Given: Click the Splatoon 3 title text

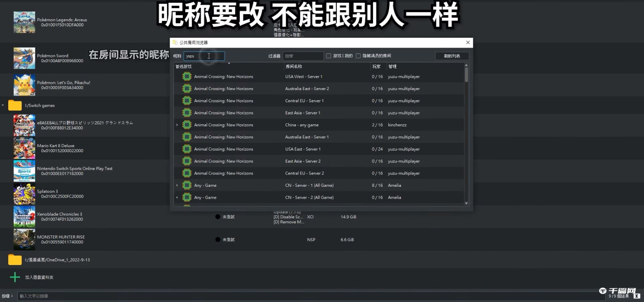Looking at the screenshot, I should 48,192.
